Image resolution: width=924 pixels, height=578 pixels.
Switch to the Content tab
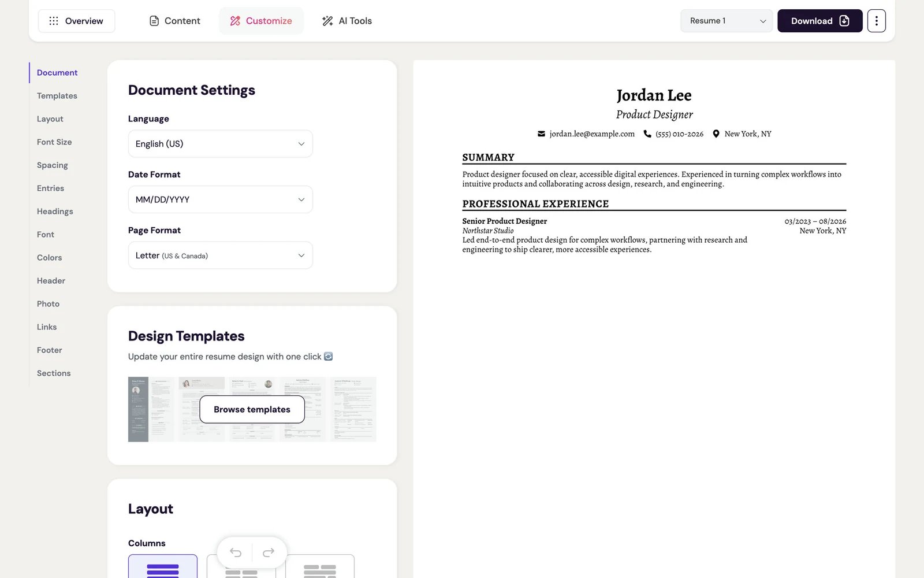pos(174,21)
